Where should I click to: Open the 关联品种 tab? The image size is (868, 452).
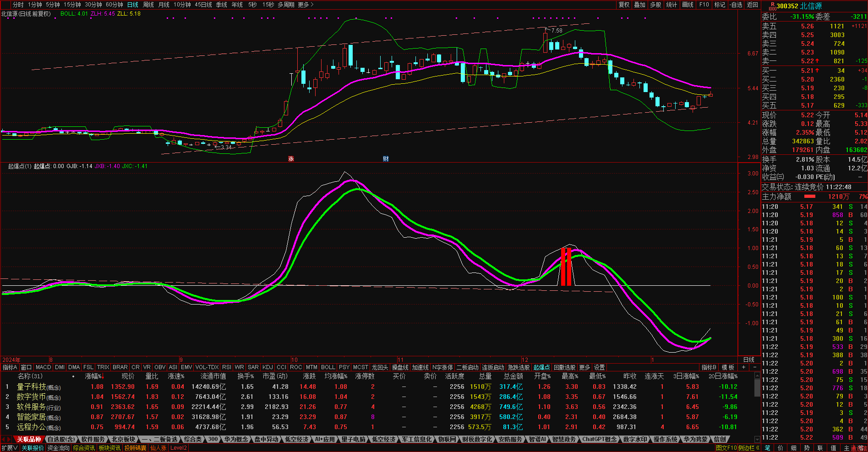(29, 439)
